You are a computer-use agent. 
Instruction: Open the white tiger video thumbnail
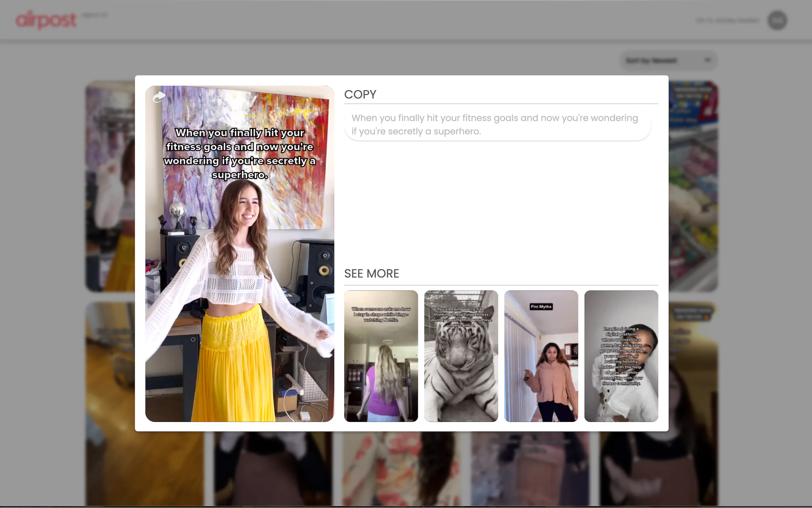coord(461,356)
